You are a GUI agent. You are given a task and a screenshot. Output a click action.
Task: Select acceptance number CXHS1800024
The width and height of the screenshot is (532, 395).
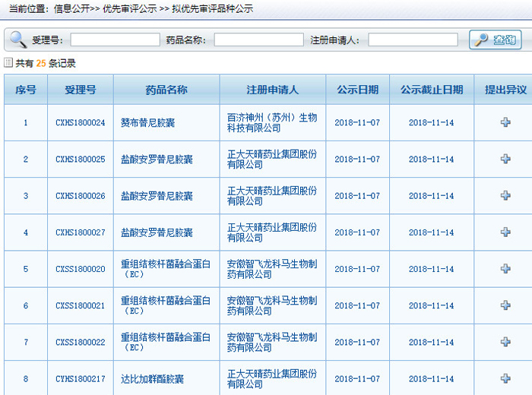[x=81, y=122]
